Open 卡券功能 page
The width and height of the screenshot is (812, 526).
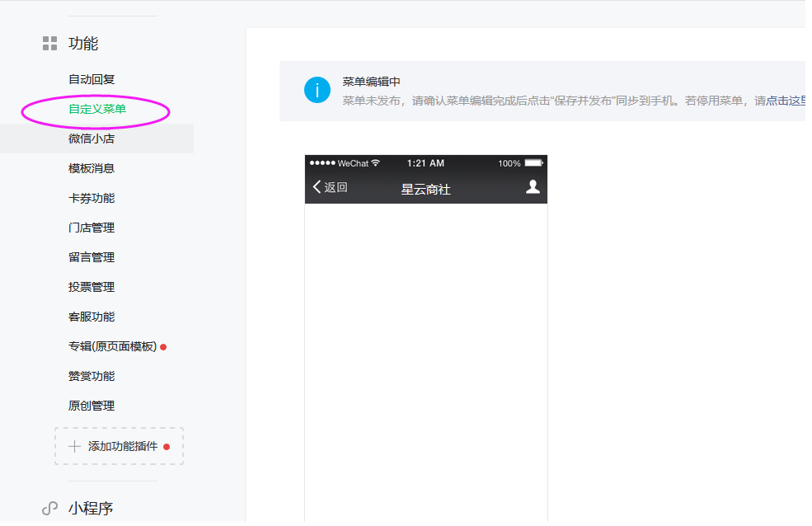click(x=92, y=199)
